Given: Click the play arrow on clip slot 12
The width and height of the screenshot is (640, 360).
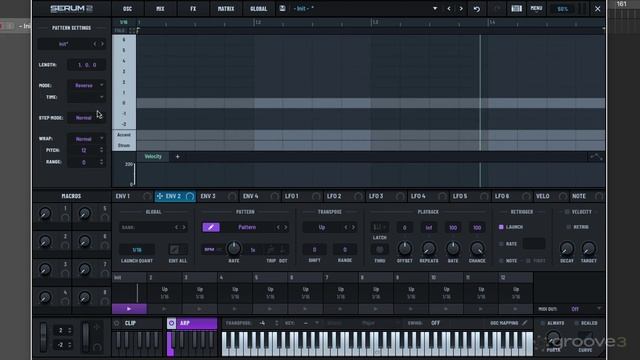Looking at the screenshot, I should point(516,309).
